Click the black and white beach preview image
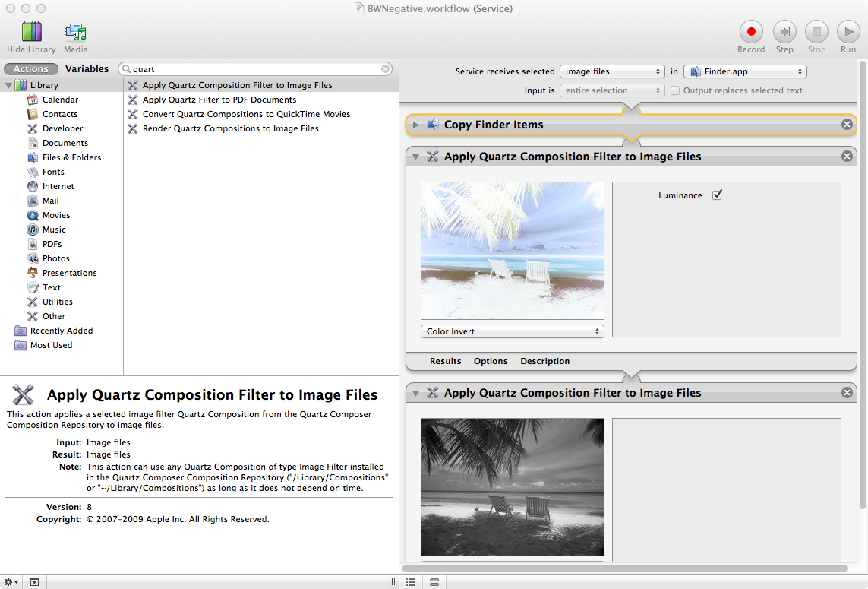 pos(512,486)
